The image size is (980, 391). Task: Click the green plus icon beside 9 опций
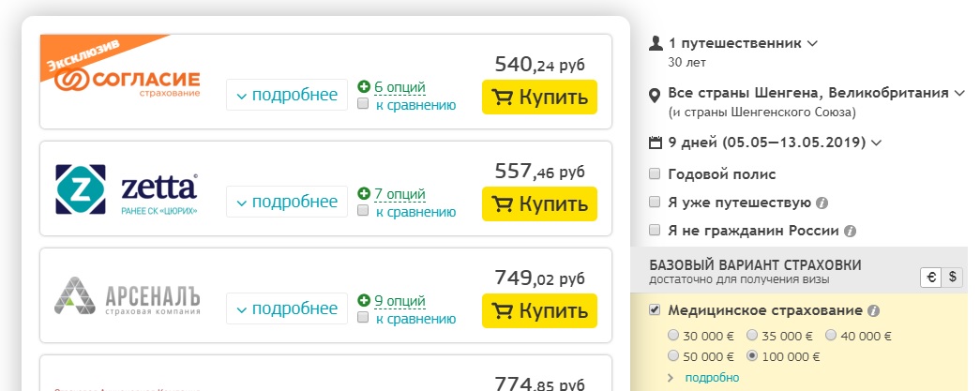click(x=364, y=300)
